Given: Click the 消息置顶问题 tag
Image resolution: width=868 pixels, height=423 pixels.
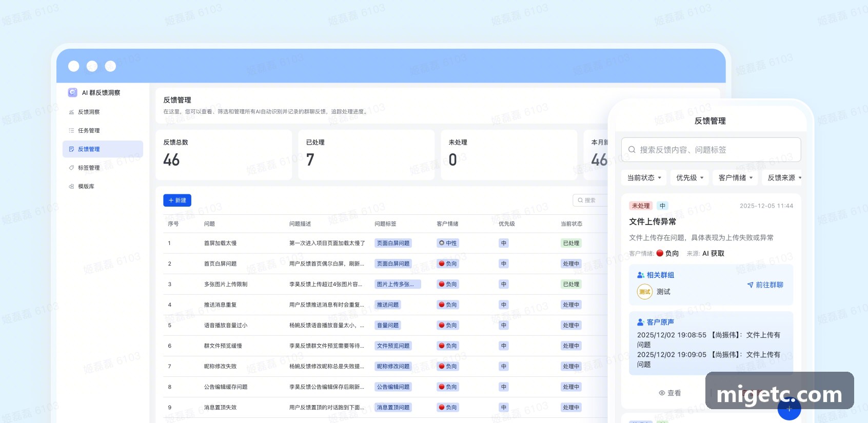Looking at the screenshot, I should [x=393, y=407].
